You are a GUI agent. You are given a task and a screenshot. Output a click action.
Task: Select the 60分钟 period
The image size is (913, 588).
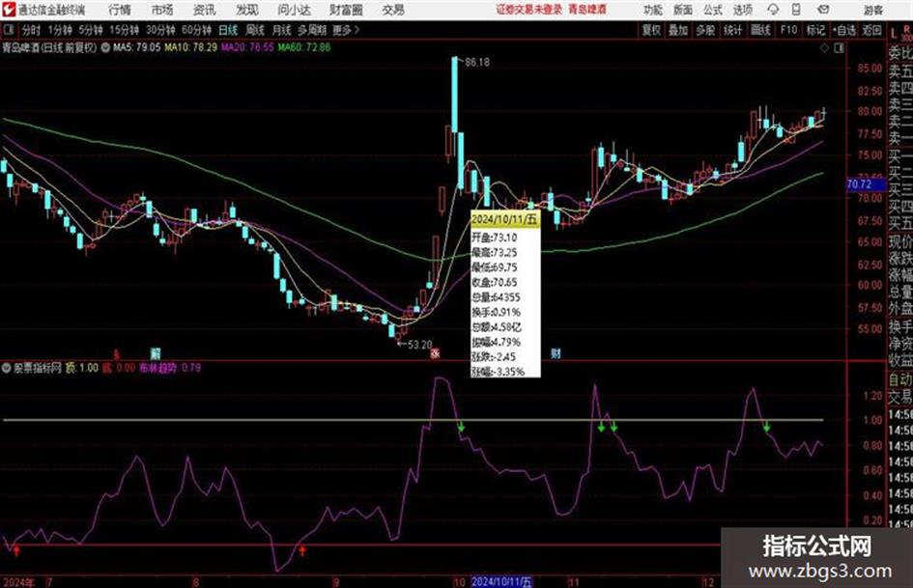click(197, 30)
